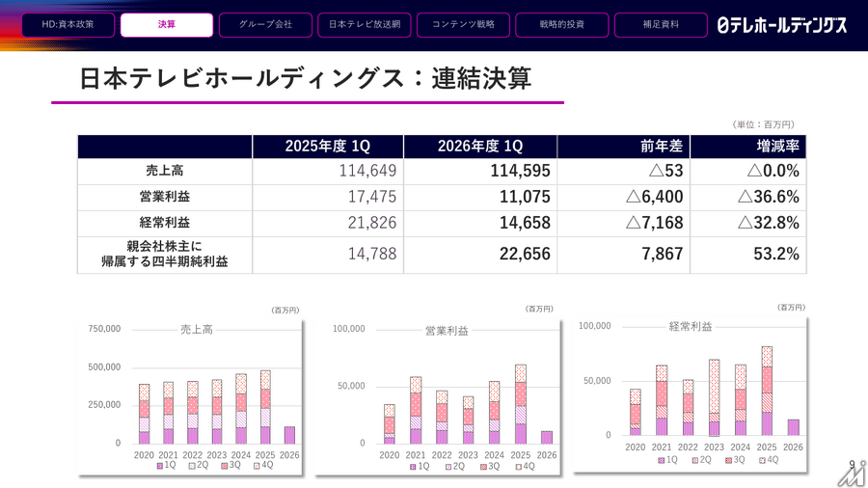Open the HD:資本政策 tab
Image resolution: width=868 pixels, height=488 pixels.
(68, 25)
